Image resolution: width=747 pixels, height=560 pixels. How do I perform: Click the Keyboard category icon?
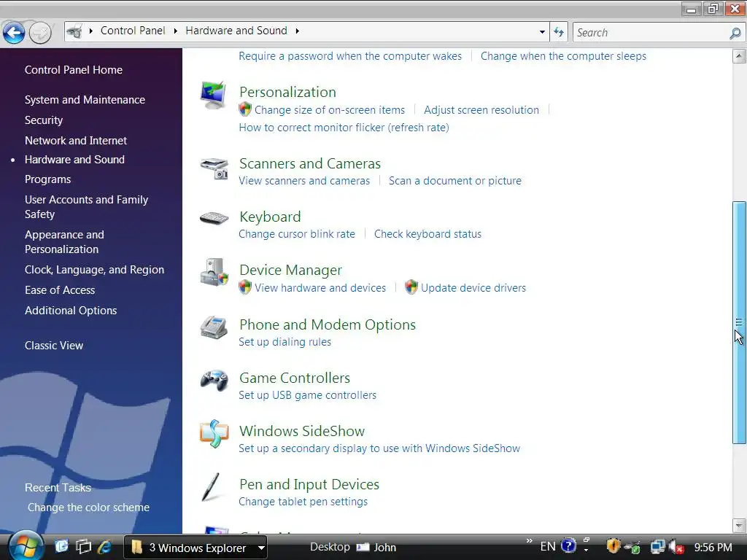click(214, 219)
